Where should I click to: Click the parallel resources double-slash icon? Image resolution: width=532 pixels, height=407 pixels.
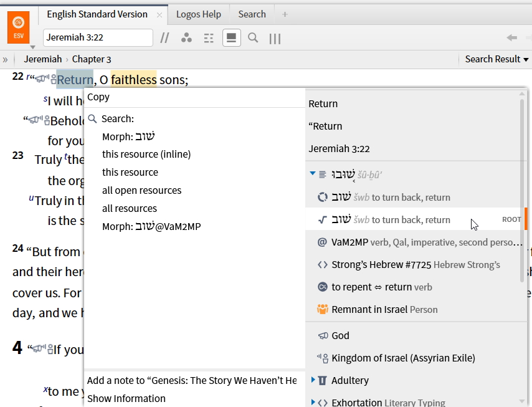(x=164, y=38)
